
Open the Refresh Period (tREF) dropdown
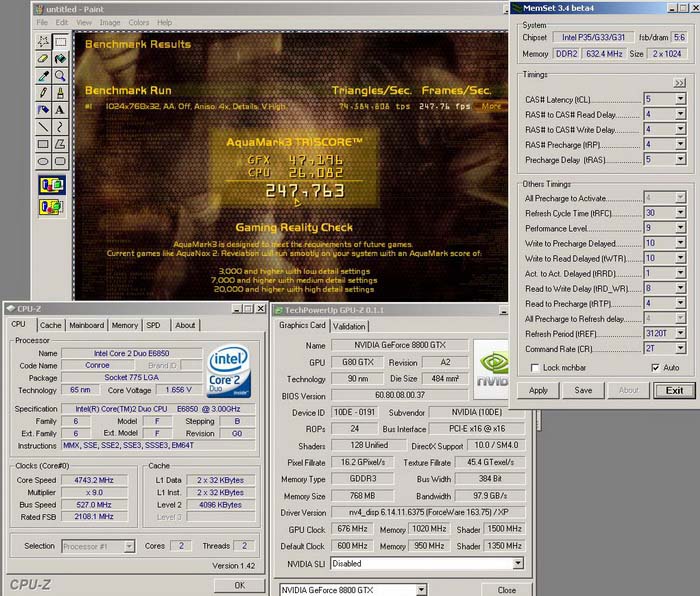[x=680, y=333]
